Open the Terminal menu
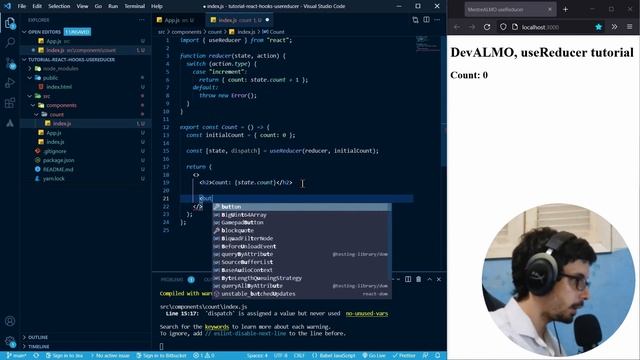The width and height of the screenshot is (640, 360). point(135,6)
